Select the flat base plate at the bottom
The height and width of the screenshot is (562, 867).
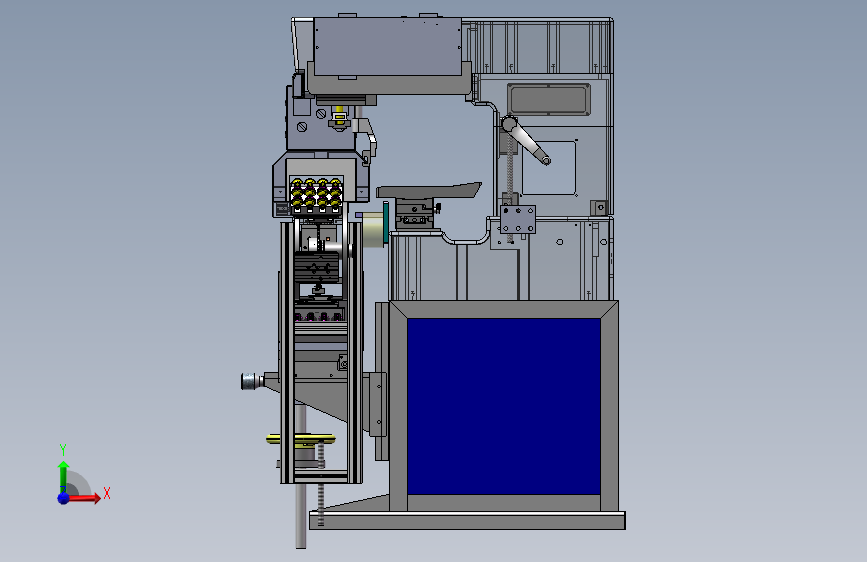(467, 521)
